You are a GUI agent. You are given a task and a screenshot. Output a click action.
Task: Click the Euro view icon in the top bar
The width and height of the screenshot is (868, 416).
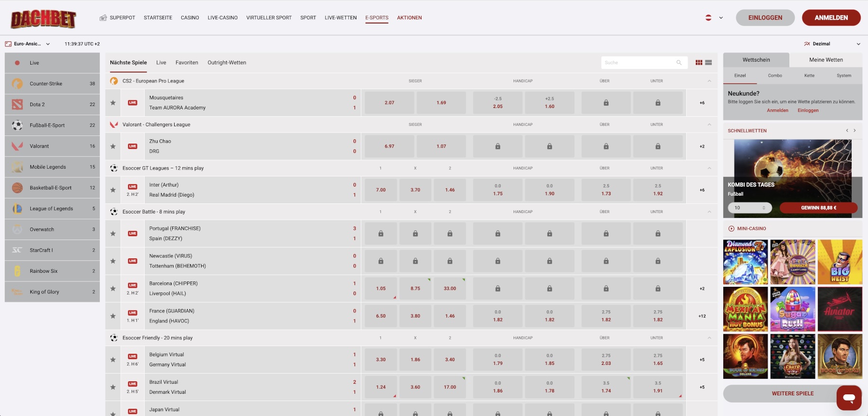[x=8, y=44]
